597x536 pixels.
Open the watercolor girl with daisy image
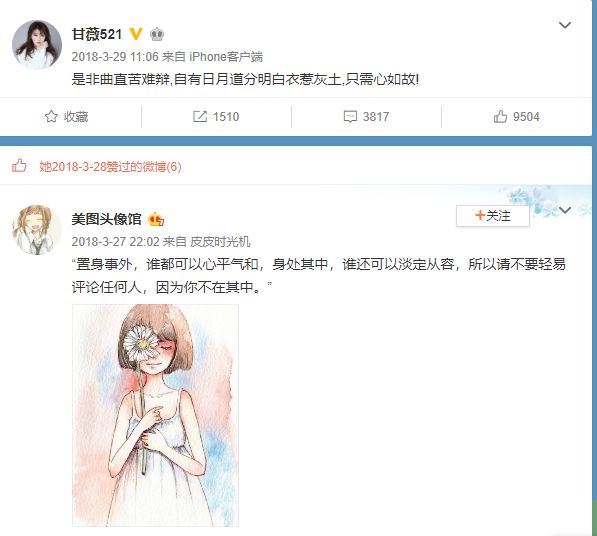click(155, 415)
